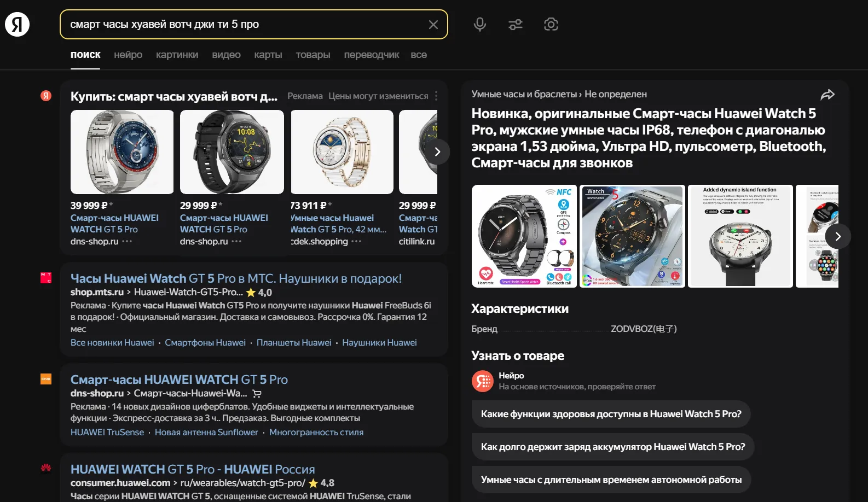The image size is (868, 502).
Task: Click the brand value ZODVBOZ(电子)
Action: [644, 329]
